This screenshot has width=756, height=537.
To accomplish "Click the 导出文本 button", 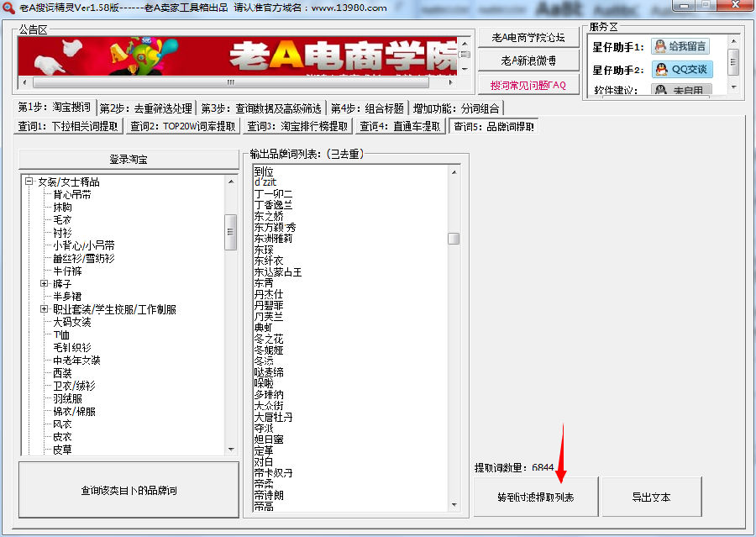I will pos(651,497).
